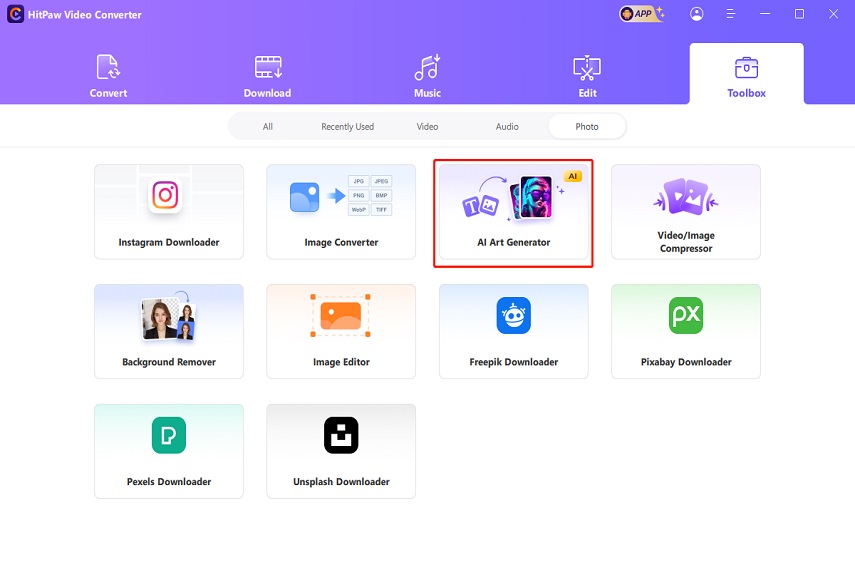The image size is (855, 568).
Task: Open the hamburger menu in title bar
Action: pos(731,14)
